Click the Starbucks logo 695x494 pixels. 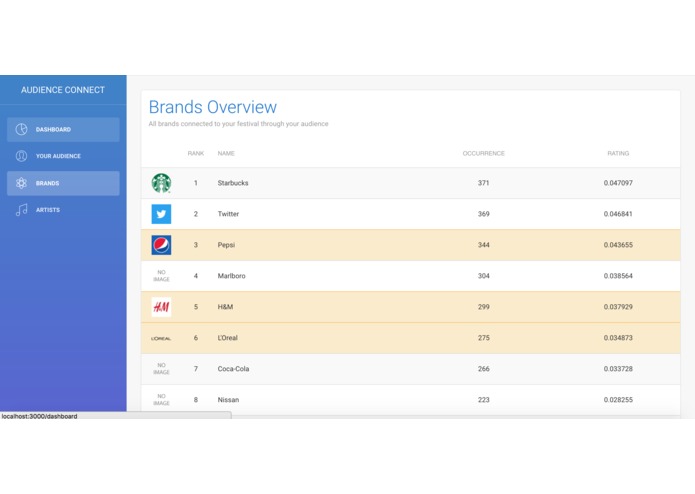coord(161,183)
